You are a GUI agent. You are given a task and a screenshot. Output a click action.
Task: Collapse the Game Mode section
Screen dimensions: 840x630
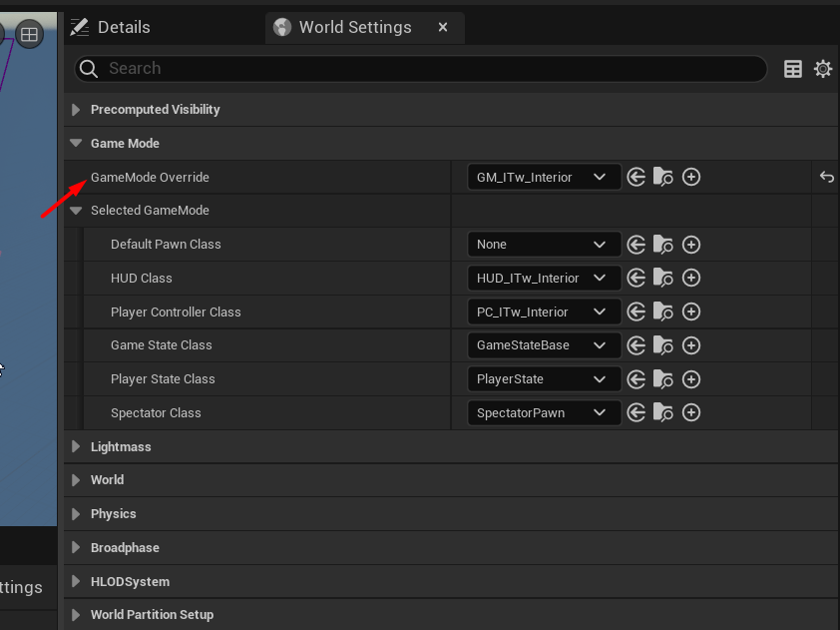pyautogui.click(x=76, y=143)
